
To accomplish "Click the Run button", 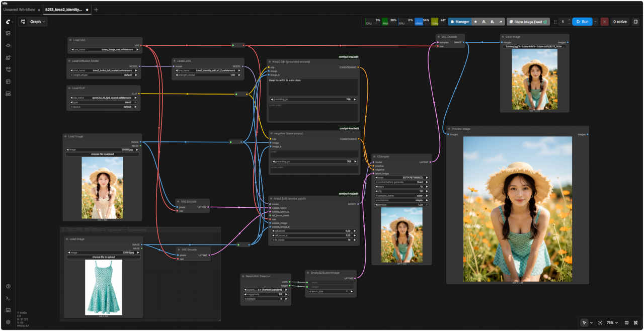I will click(x=582, y=22).
